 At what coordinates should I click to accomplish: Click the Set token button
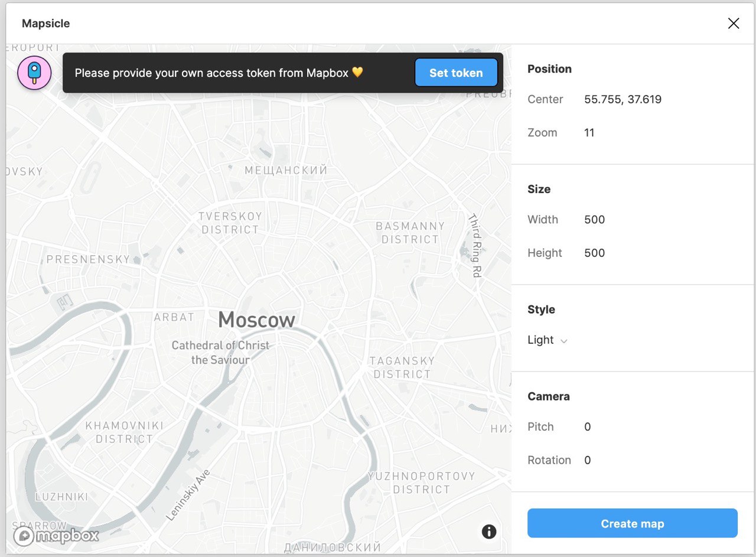point(456,73)
